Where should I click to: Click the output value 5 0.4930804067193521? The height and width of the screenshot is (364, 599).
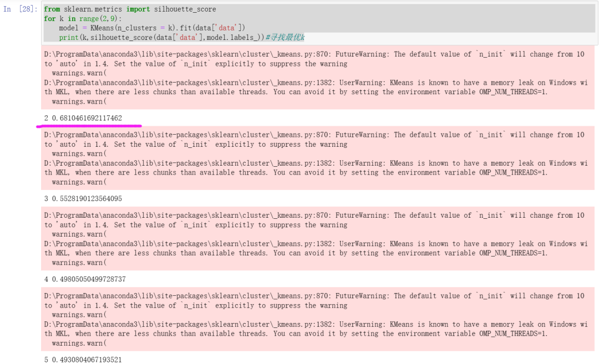click(83, 360)
